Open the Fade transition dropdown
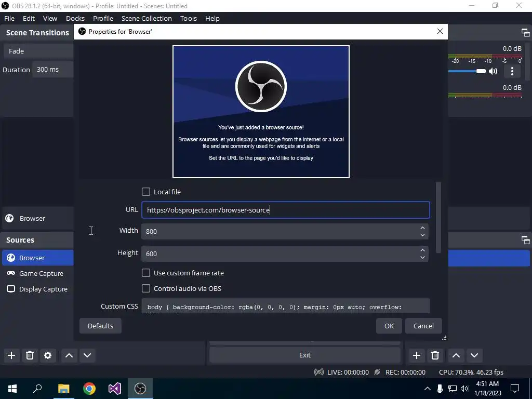 click(38, 51)
